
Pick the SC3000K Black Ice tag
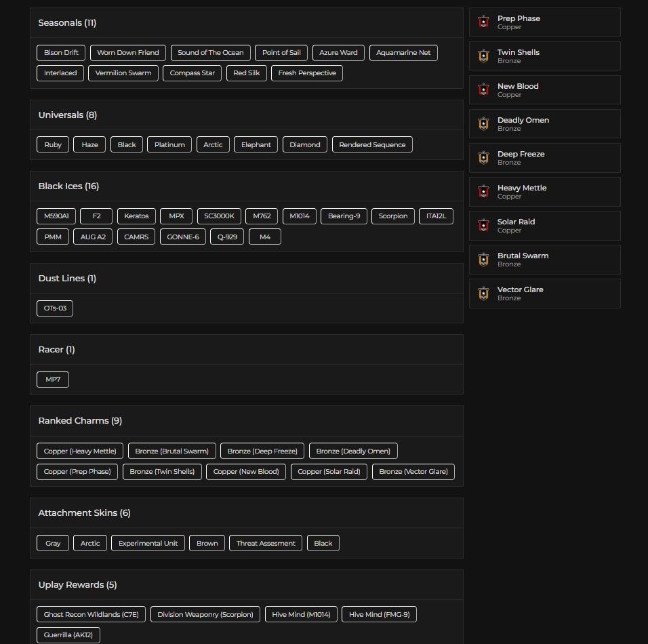219,216
